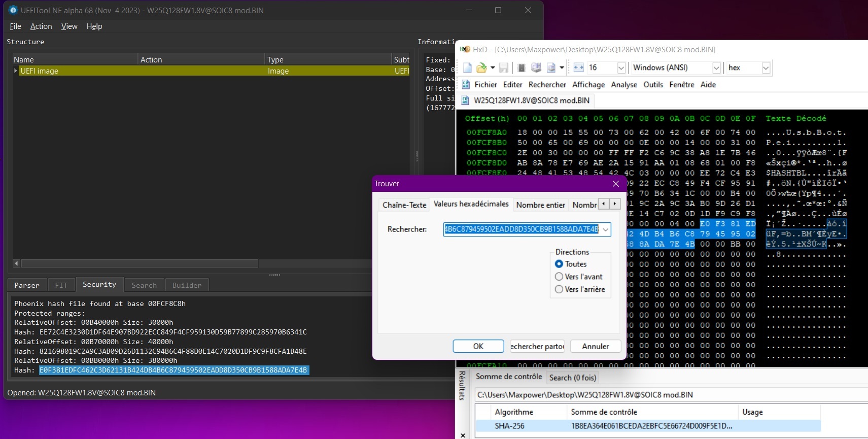The width and height of the screenshot is (868, 439).
Task: Click the Open disk icon in HxD
Action: [536, 67]
